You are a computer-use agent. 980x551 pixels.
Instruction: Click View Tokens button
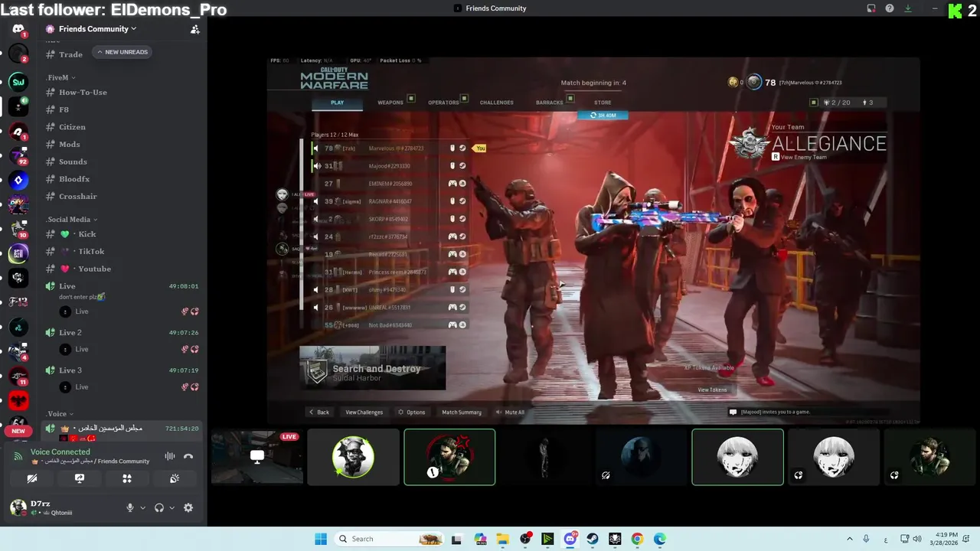coord(712,390)
